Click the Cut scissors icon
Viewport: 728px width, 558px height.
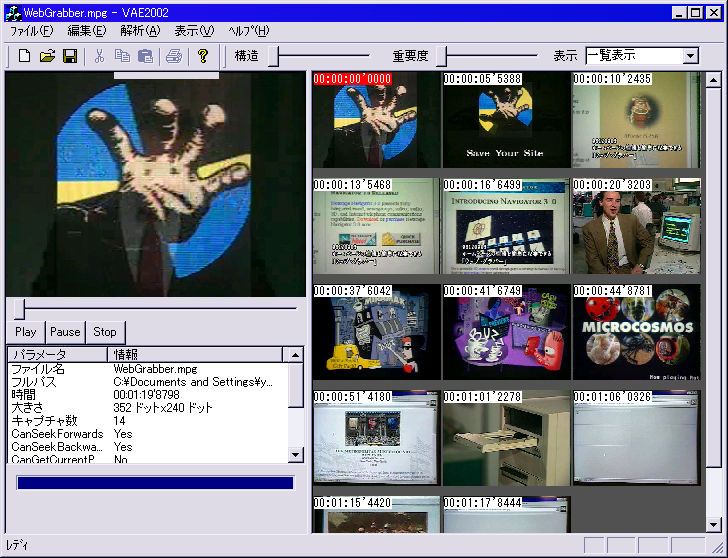tap(99, 56)
